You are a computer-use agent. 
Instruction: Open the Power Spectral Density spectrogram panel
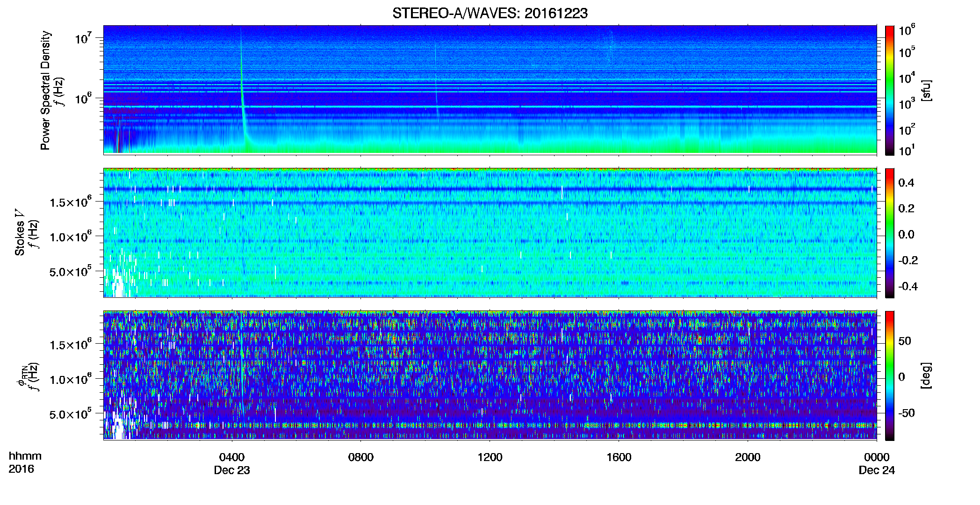point(490,89)
